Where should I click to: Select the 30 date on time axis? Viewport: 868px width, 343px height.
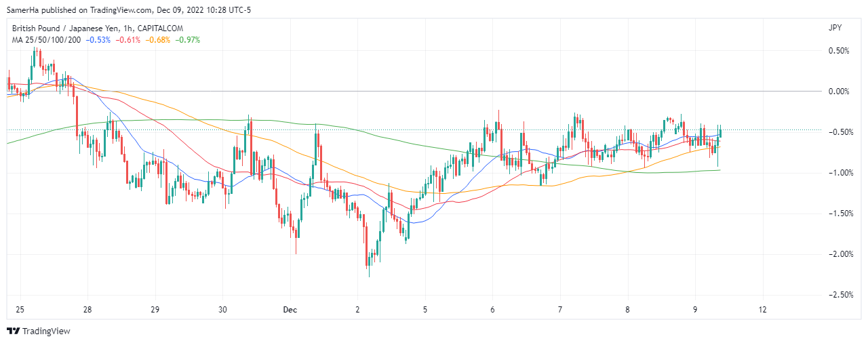coord(223,310)
